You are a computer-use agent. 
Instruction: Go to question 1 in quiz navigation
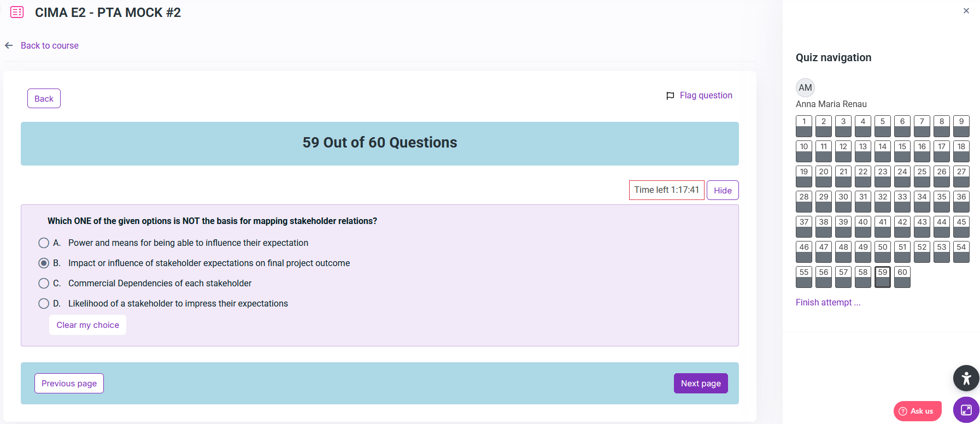coord(803,126)
